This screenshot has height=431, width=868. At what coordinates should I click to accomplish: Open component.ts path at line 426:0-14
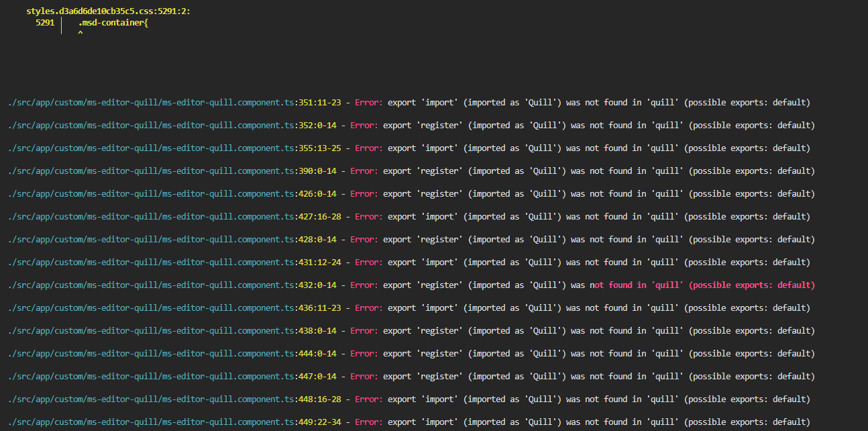click(x=172, y=194)
